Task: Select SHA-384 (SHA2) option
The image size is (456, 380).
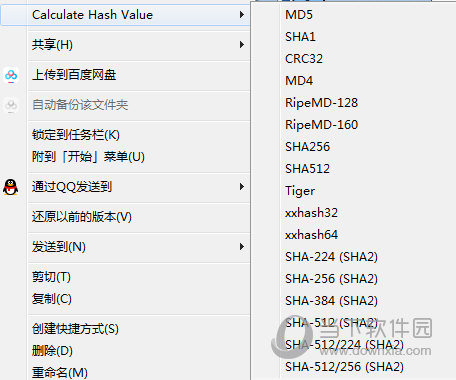Action: click(x=353, y=301)
